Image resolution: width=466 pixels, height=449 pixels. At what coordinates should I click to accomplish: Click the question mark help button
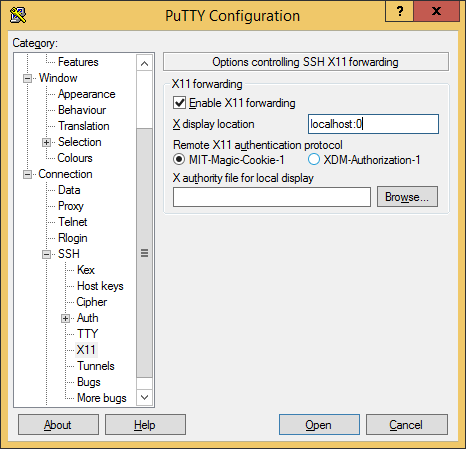point(399,11)
